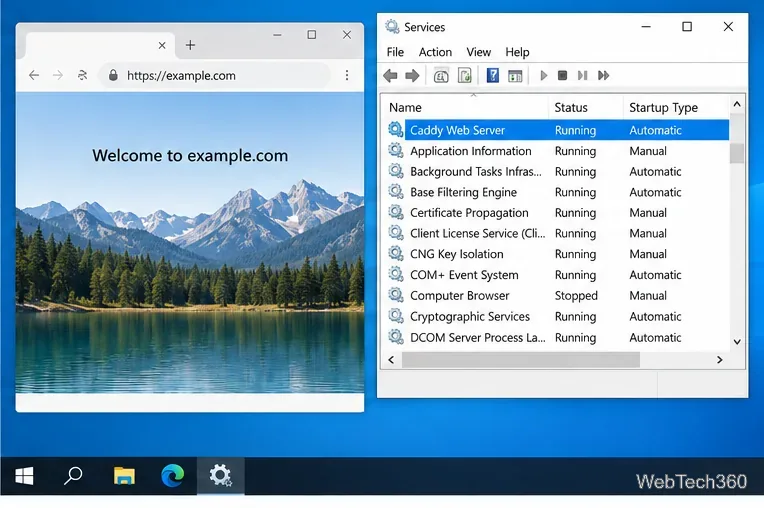Click Automatic startup type of COM+ Event System

pos(655,275)
